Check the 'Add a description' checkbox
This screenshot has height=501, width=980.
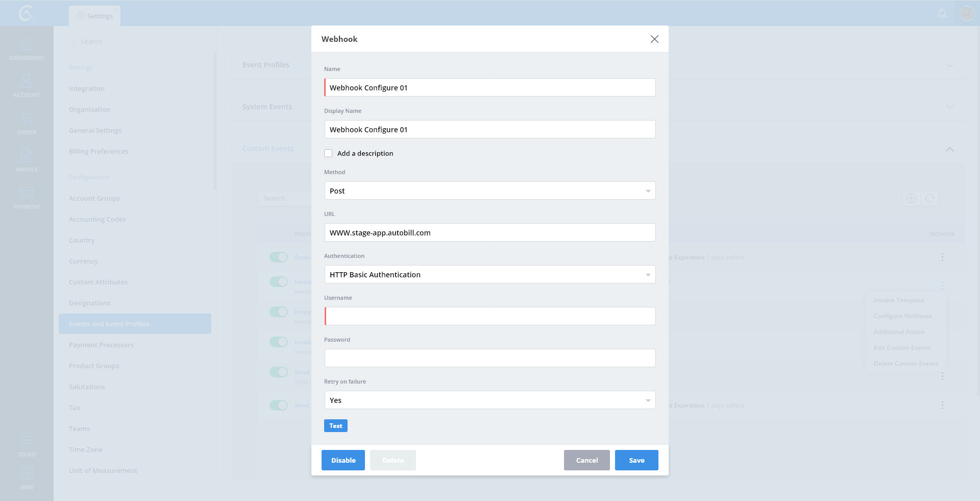pyautogui.click(x=328, y=153)
